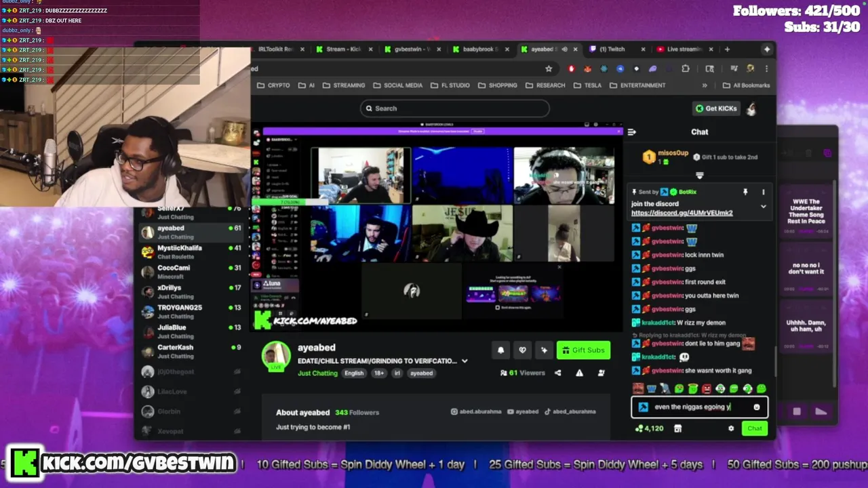The height and width of the screenshot is (488, 868).
Task: Open JuliaBlue channel in sidebar
Action: pos(190,331)
